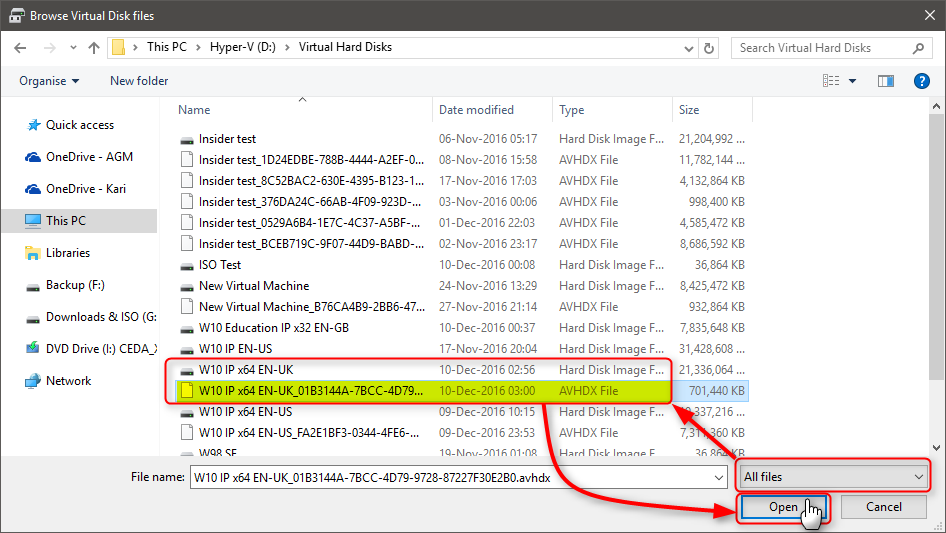This screenshot has height=533, width=946.
Task: Click the Open button
Action: click(783, 507)
